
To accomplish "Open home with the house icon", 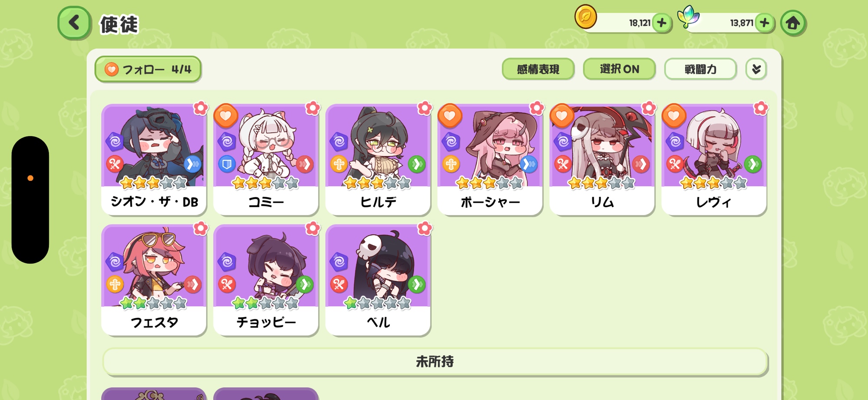I will (793, 23).
